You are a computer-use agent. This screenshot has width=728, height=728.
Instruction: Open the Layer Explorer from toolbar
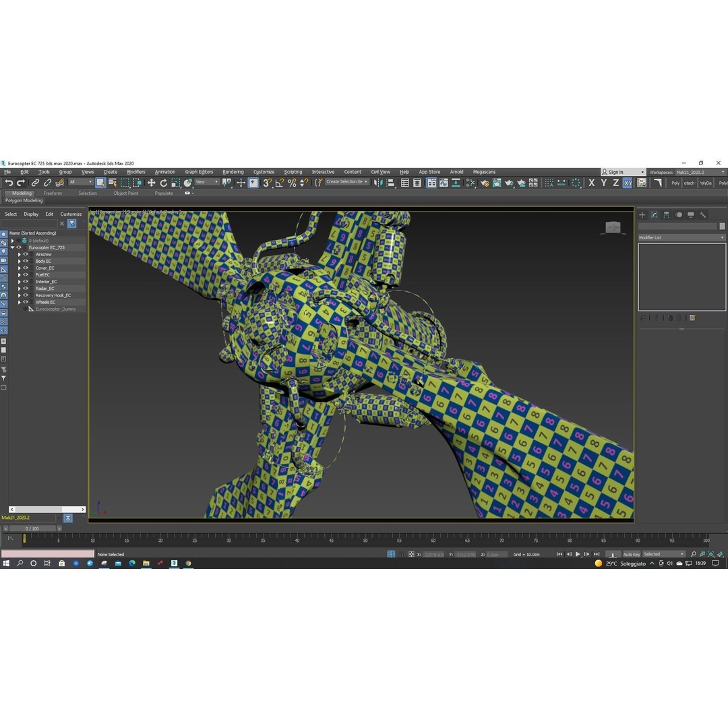417,183
